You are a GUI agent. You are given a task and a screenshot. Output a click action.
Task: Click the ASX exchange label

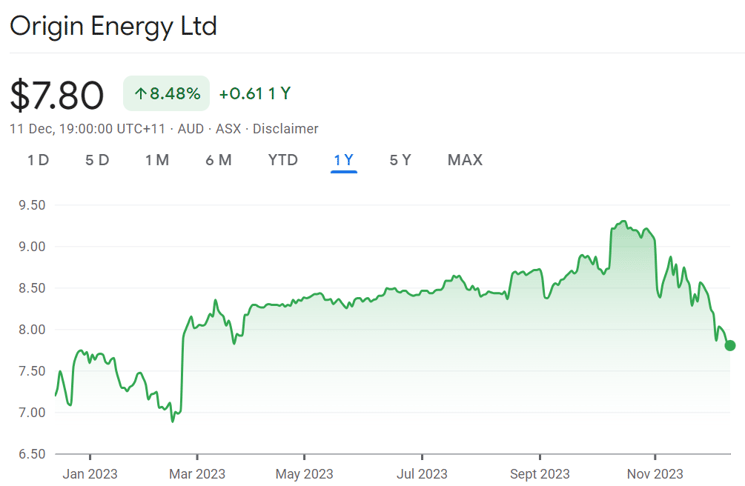coord(228,129)
